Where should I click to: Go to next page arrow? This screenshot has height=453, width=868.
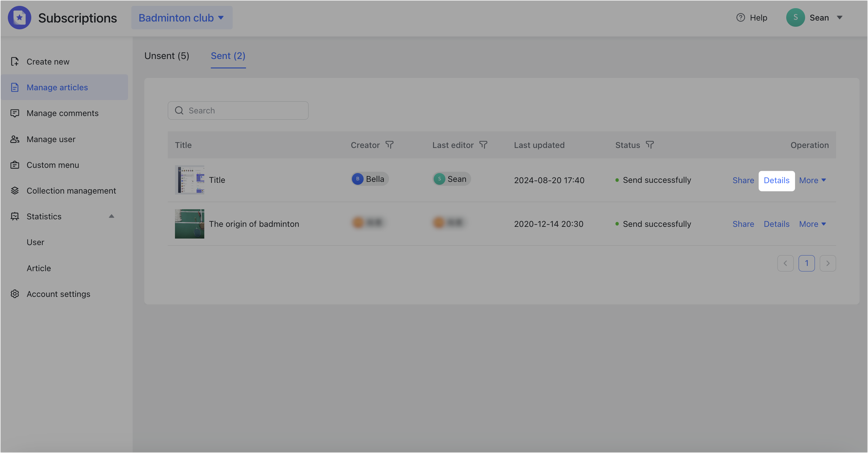[828, 264]
